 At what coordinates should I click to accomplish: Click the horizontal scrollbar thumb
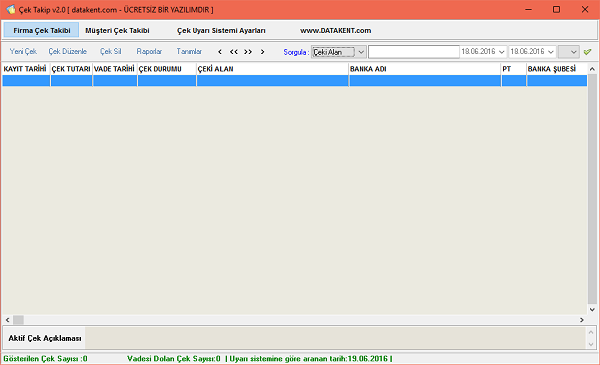(18, 319)
